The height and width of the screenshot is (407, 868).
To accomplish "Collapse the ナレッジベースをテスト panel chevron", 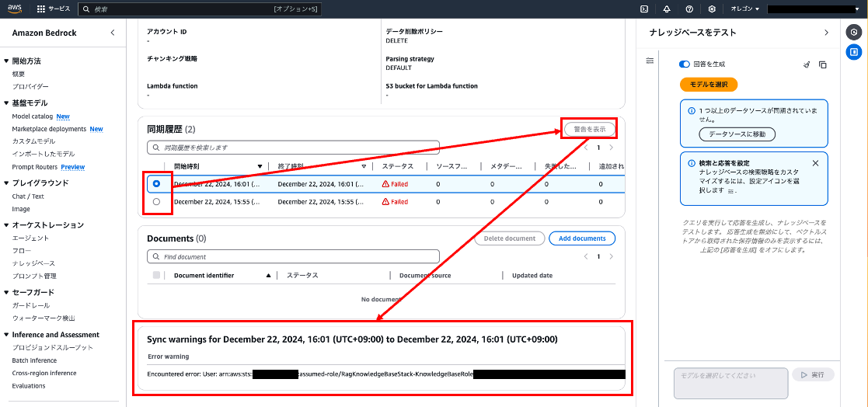I will click(827, 33).
